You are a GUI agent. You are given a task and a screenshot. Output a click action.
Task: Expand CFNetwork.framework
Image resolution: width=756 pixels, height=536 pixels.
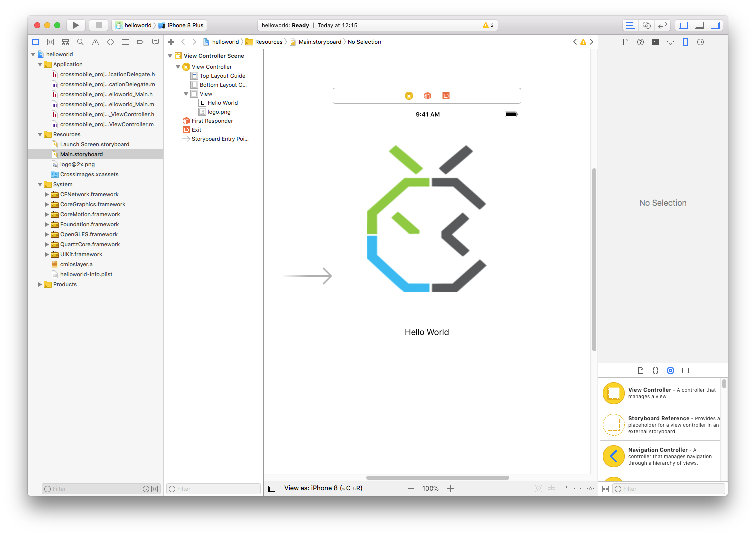47,194
